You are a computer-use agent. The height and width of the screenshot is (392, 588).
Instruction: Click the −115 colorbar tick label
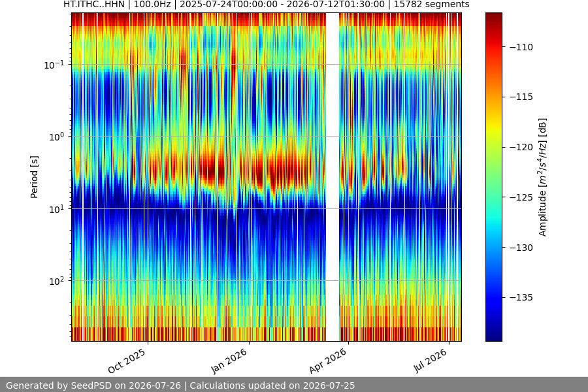521,97
